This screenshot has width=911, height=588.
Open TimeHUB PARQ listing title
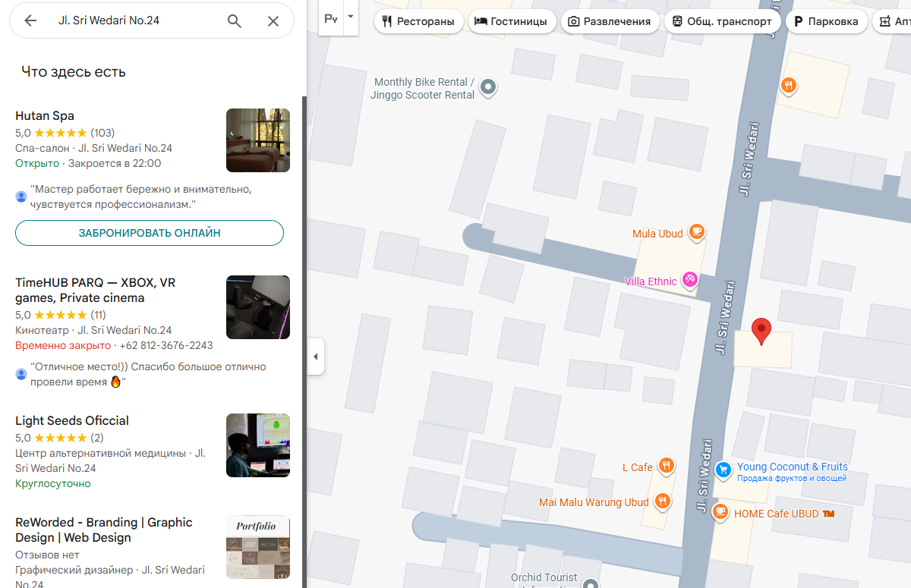96,290
